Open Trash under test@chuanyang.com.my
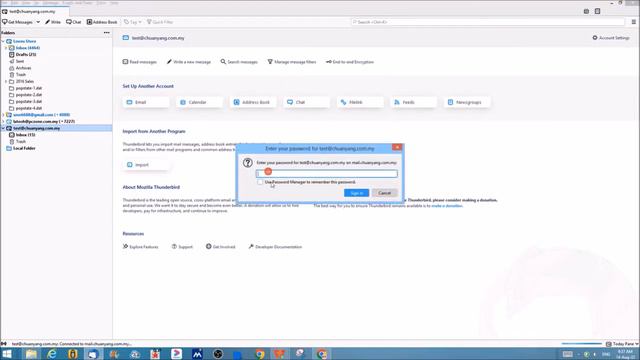 click(x=20, y=141)
